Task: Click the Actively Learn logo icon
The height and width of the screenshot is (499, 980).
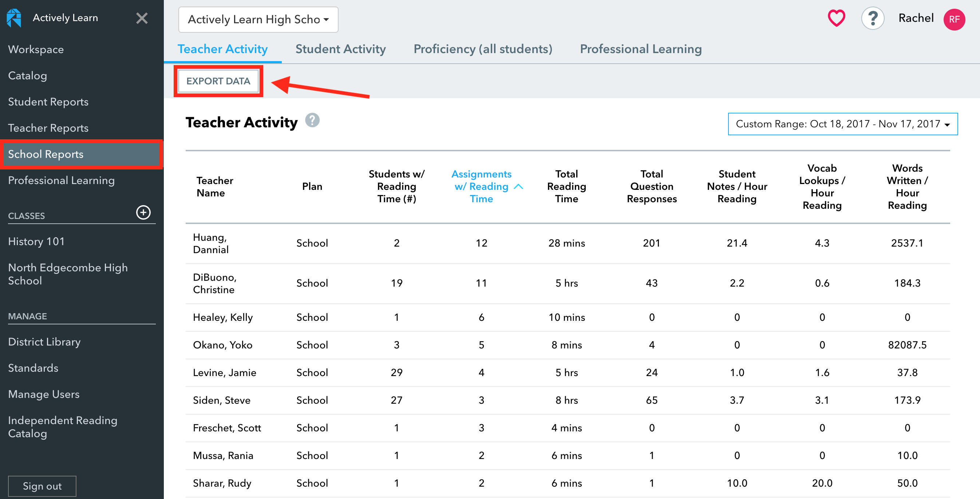Action: point(14,18)
